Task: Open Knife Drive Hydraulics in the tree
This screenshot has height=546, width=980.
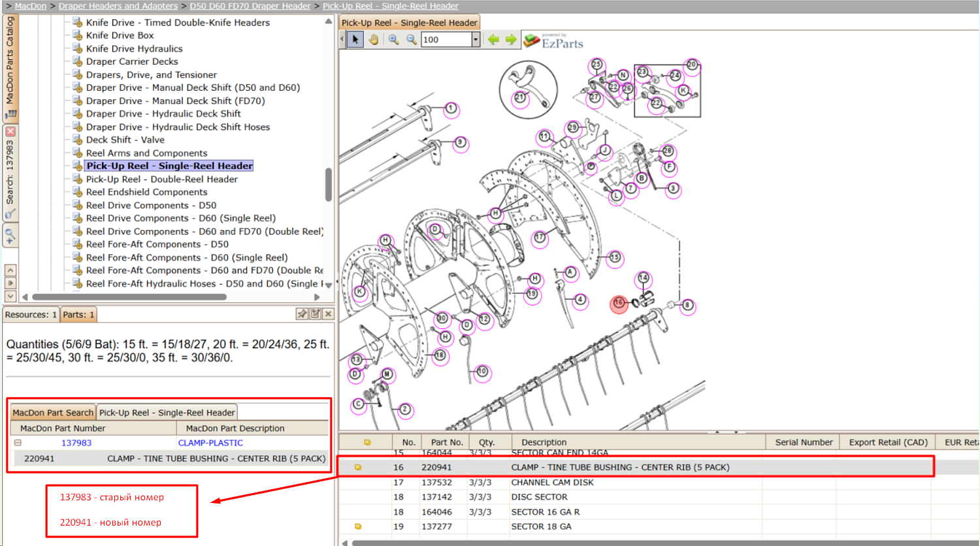Action: (135, 48)
